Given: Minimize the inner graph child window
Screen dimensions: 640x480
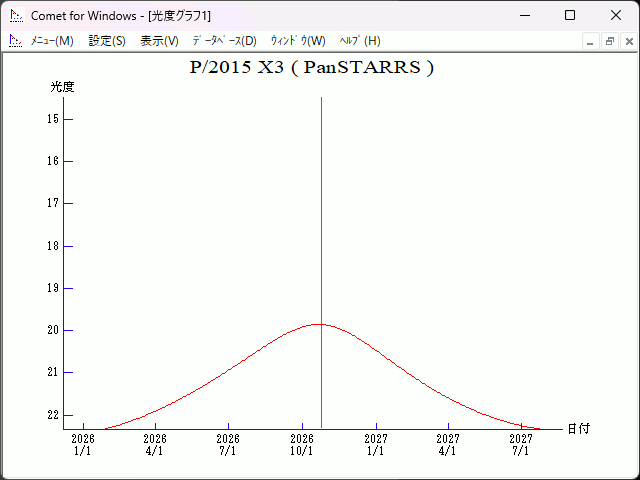Looking at the screenshot, I should click(x=591, y=41).
